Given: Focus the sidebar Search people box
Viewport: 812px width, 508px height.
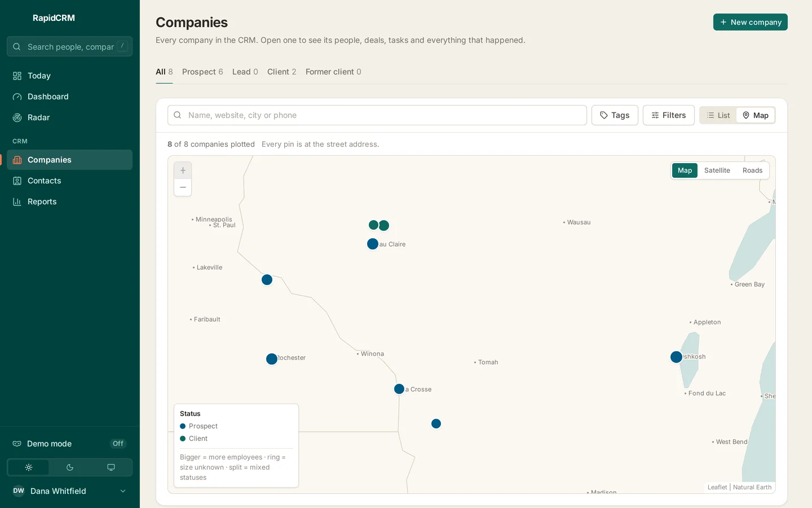Looking at the screenshot, I should click(x=69, y=46).
